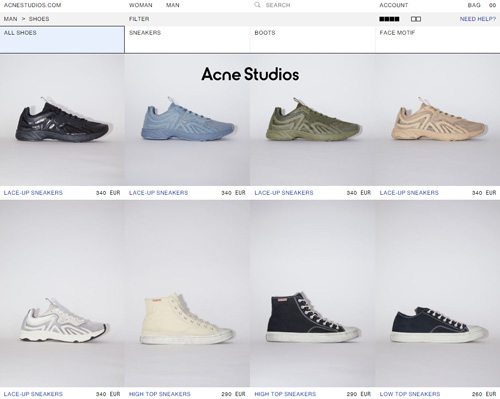Screen dimensions: 500x399
Task: Click the search magnifier icon
Action: [x=257, y=5]
